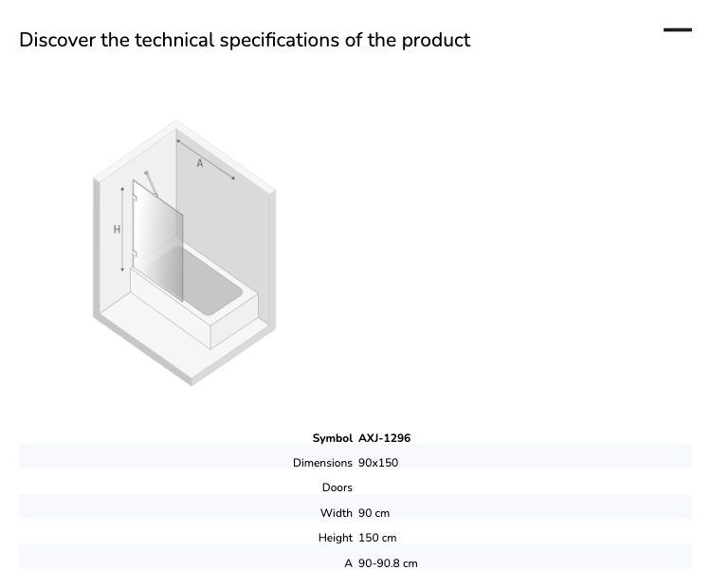Click the A dimension label in diagram
Viewport: 711px width, 588px height.
click(200, 163)
